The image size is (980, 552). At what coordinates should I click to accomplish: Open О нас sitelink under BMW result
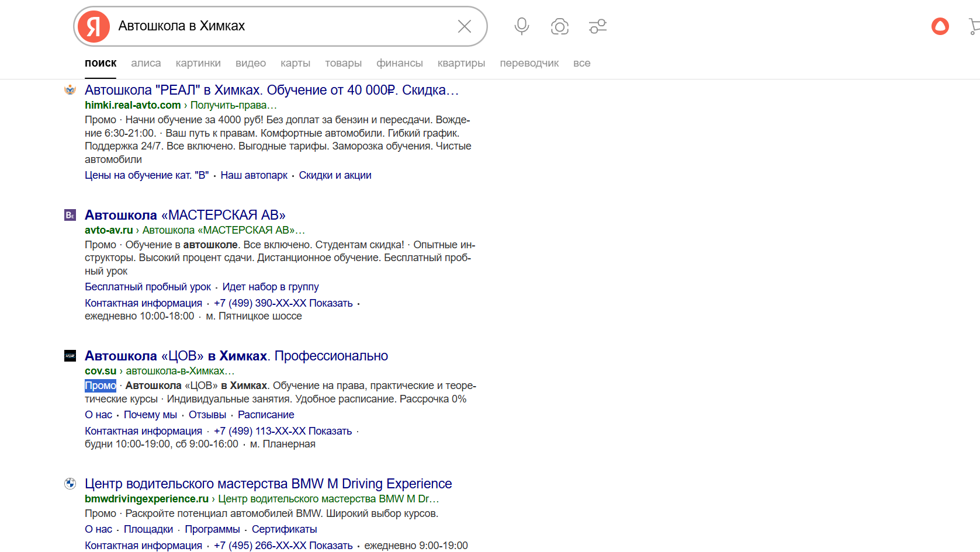(98, 529)
